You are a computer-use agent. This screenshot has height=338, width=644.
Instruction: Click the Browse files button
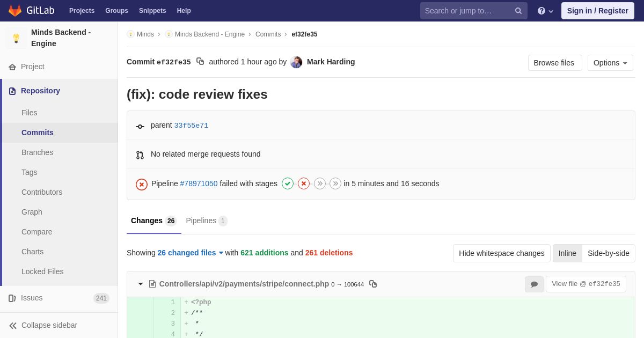point(554,63)
